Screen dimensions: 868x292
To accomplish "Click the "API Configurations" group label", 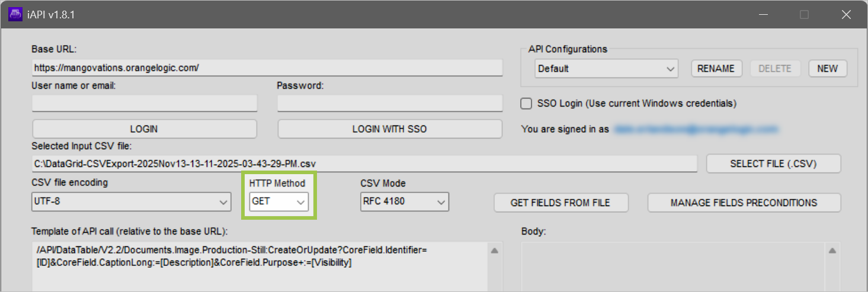I will (568, 49).
